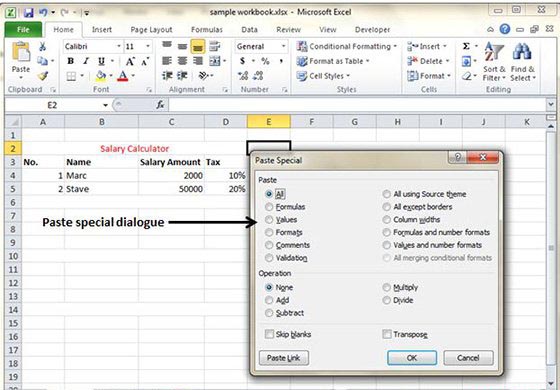Increase font size with Grow Font
The height and width of the screenshot is (390, 560).
point(130,61)
